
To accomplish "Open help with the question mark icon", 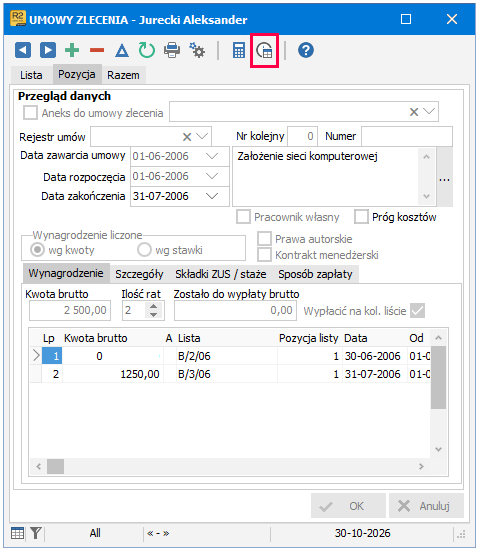I will pos(306,50).
